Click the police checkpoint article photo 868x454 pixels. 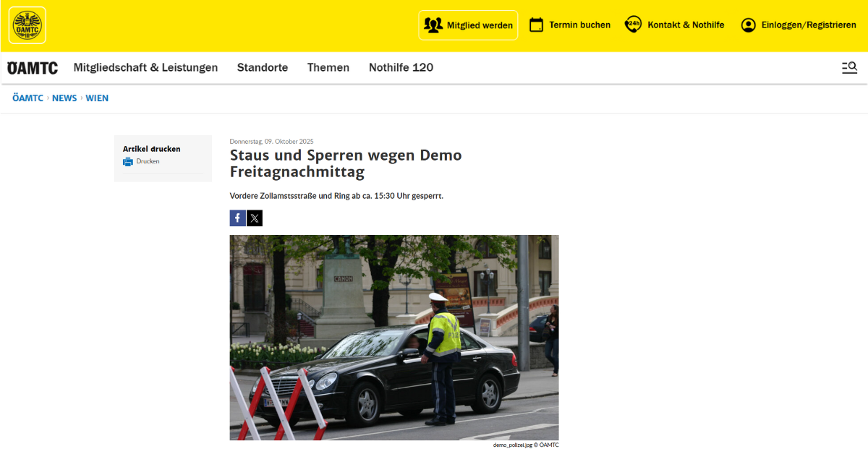[x=394, y=337]
